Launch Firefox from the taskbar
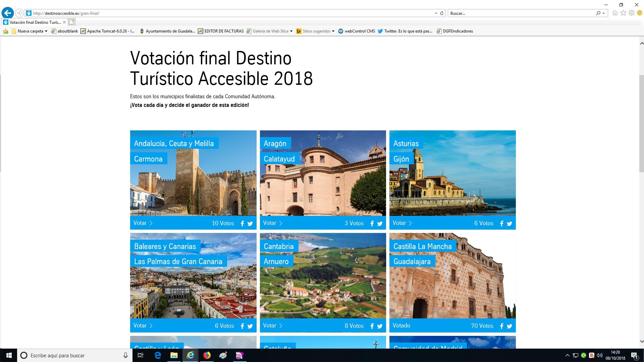Viewport: 644px width, 362px height. point(207,355)
